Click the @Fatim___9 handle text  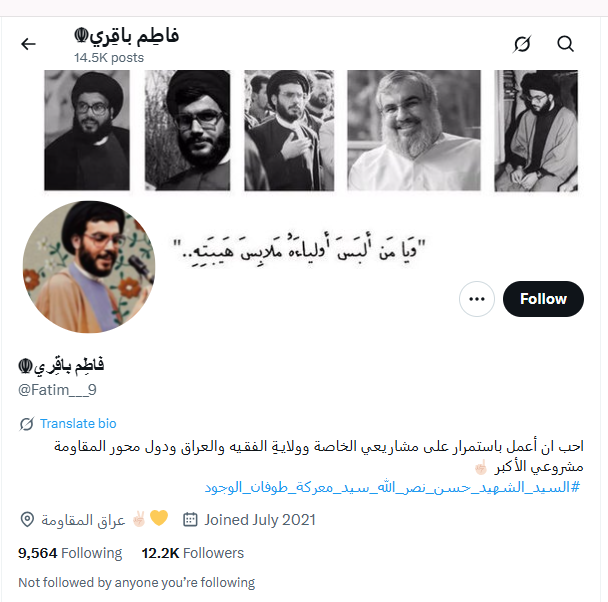click(x=57, y=390)
